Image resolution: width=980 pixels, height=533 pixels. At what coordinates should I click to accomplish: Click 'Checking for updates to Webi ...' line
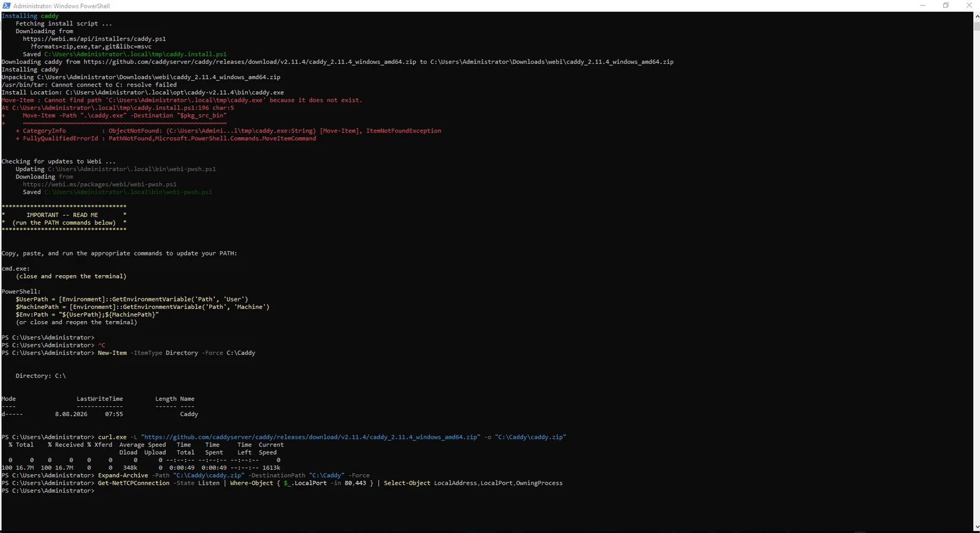(x=58, y=161)
